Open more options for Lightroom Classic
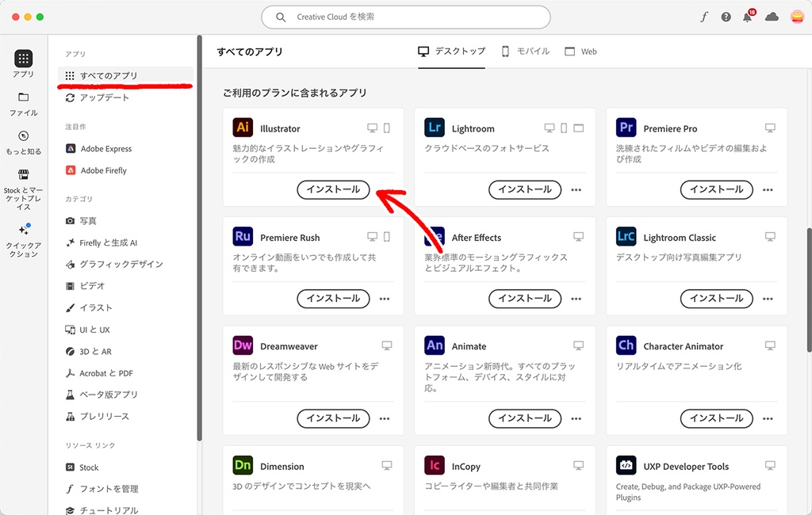The width and height of the screenshot is (812, 515). 768,299
